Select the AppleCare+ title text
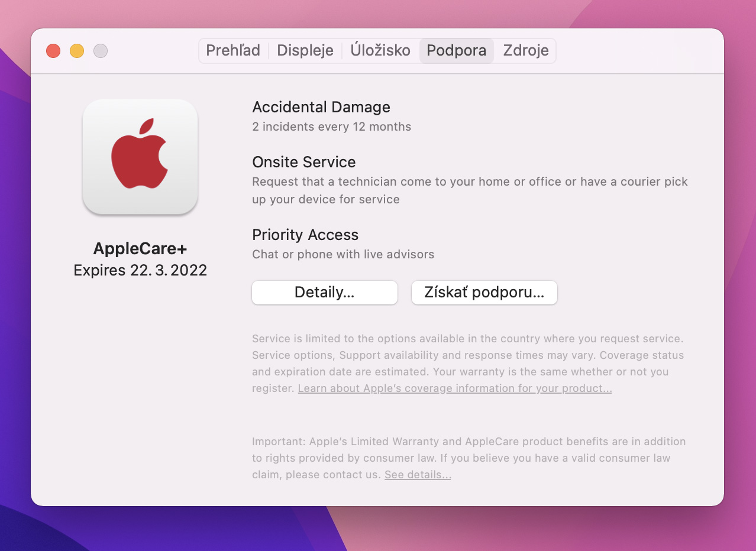The image size is (756, 551). click(140, 248)
